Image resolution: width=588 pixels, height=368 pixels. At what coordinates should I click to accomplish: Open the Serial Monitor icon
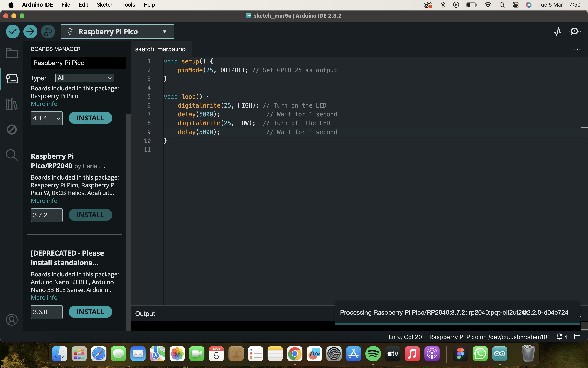tap(575, 31)
